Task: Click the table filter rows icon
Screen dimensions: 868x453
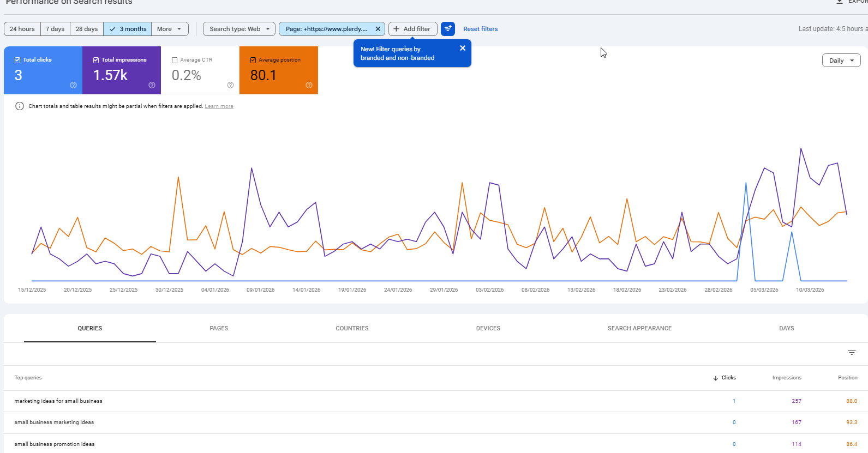Action: coord(852,353)
